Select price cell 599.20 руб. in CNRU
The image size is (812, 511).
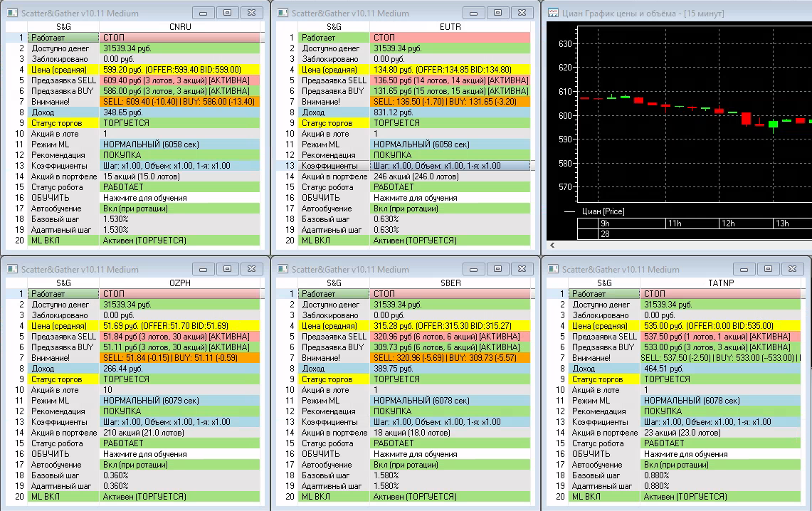(x=179, y=69)
